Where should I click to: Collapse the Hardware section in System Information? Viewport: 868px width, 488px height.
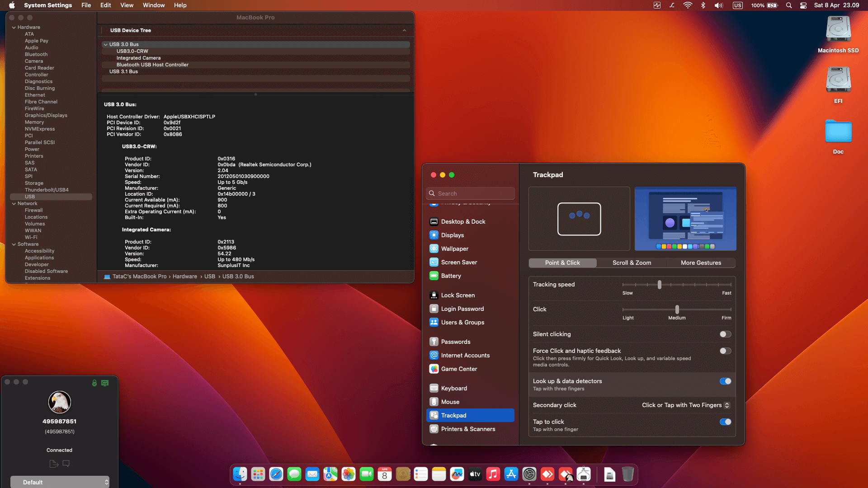(x=14, y=28)
